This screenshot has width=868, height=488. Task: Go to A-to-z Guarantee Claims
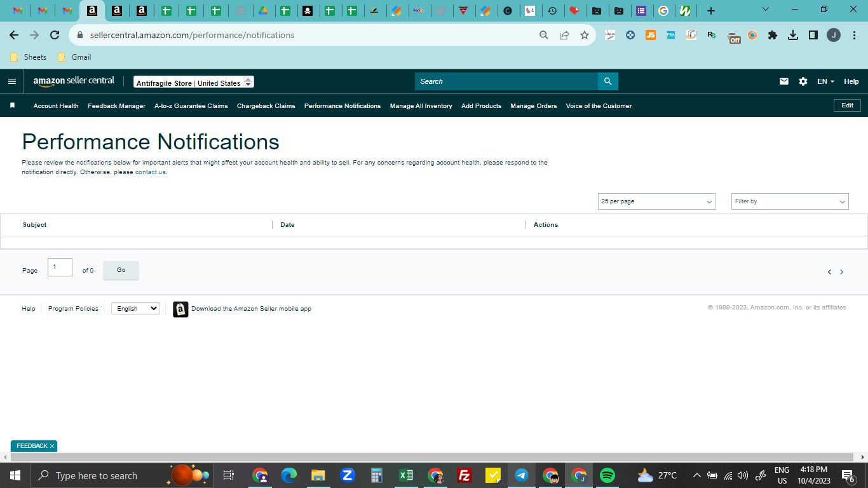191,106
